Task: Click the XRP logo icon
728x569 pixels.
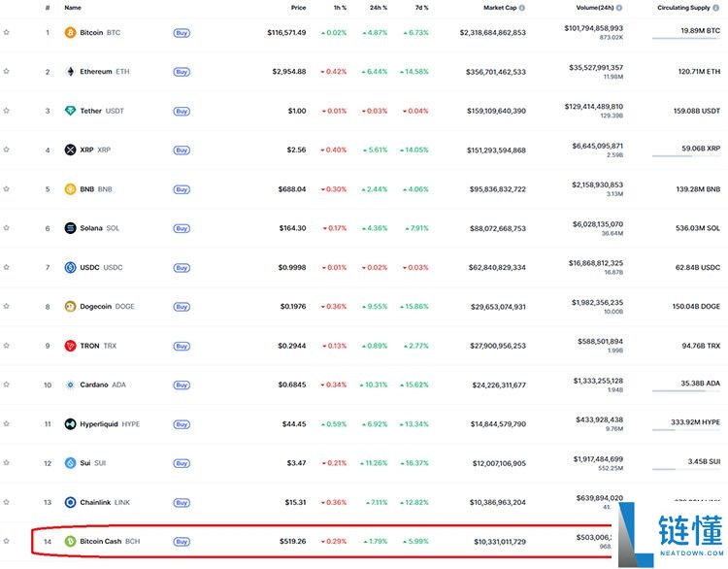Action: 70,150
